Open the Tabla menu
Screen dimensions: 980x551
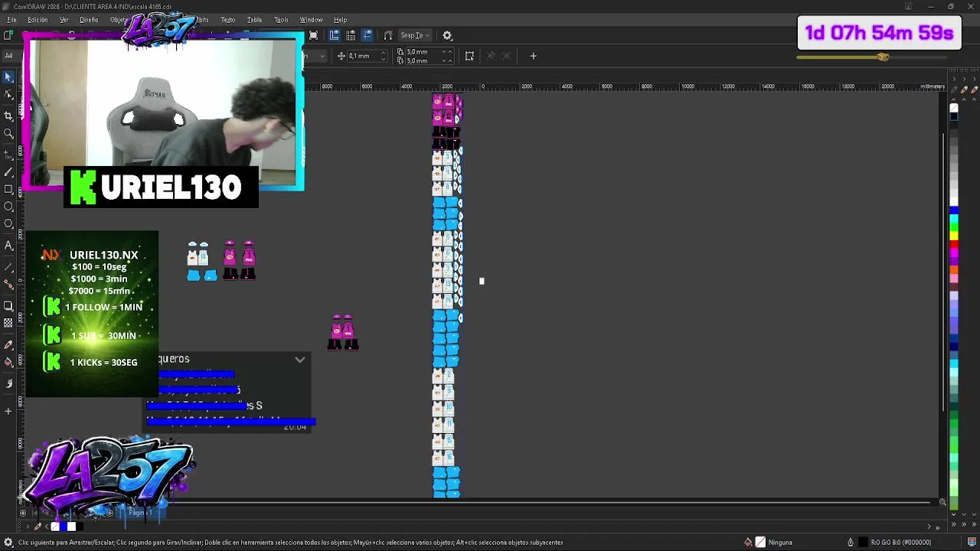[254, 20]
